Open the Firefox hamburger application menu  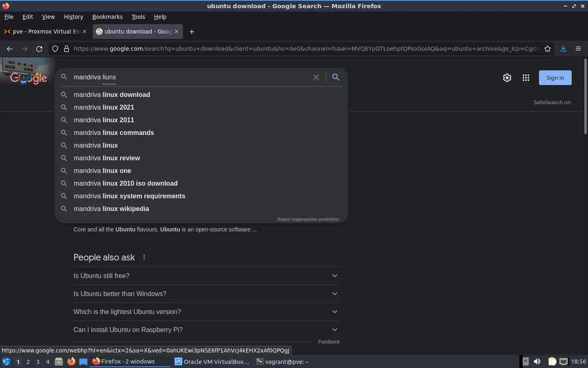click(x=578, y=49)
